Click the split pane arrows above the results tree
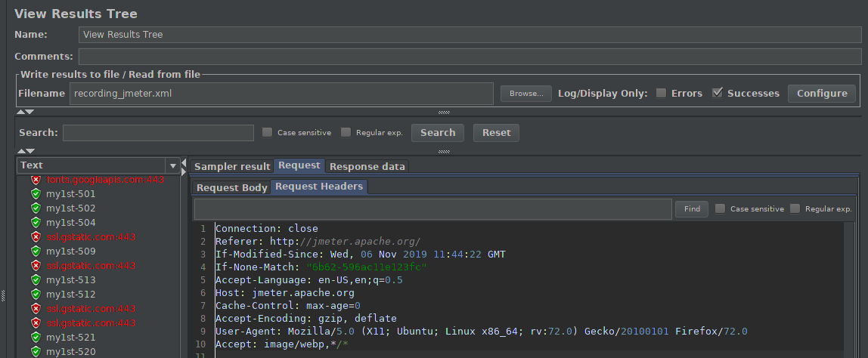 (26, 151)
